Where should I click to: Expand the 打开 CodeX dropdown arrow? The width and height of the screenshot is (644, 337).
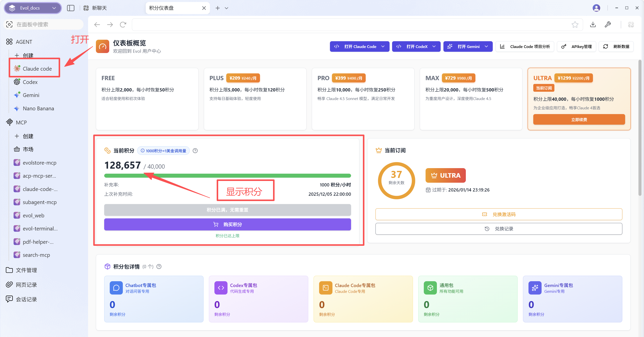pyautogui.click(x=434, y=46)
